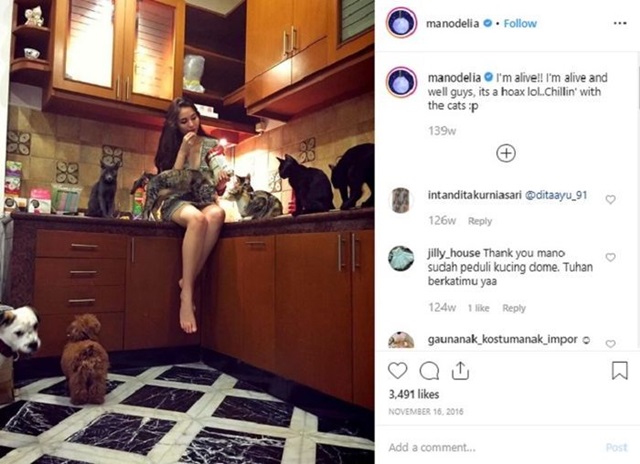640x464 pixels.
Task: Like gaunanak_kostumanak_impor's comment heart
Action: point(610,344)
